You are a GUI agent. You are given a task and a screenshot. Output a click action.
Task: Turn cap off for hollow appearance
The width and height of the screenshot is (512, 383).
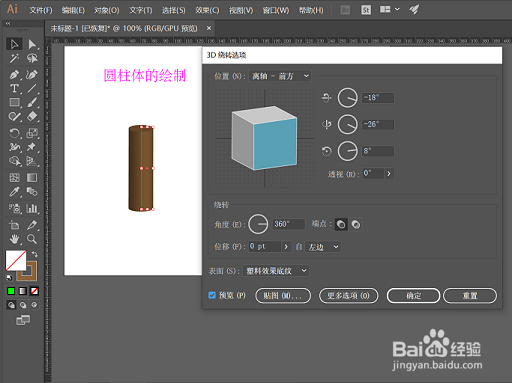click(x=356, y=224)
